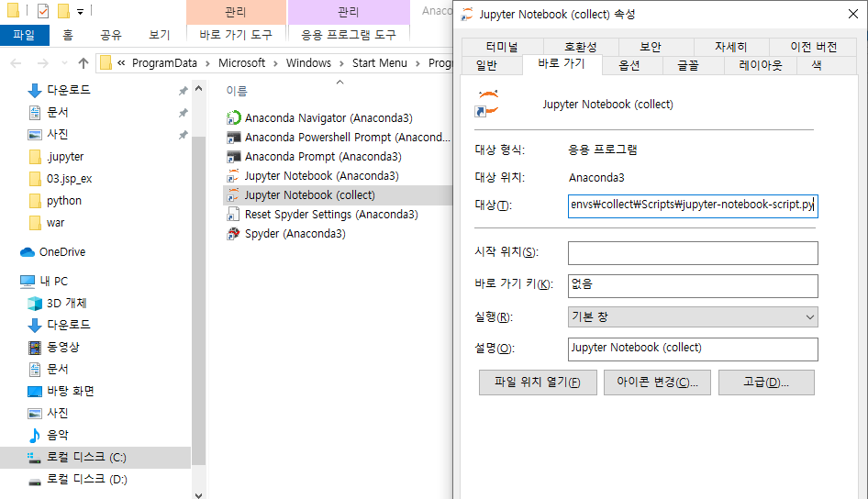The height and width of the screenshot is (499, 868).
Task: Click the 이름 column header
Action: tap(237, 91)
